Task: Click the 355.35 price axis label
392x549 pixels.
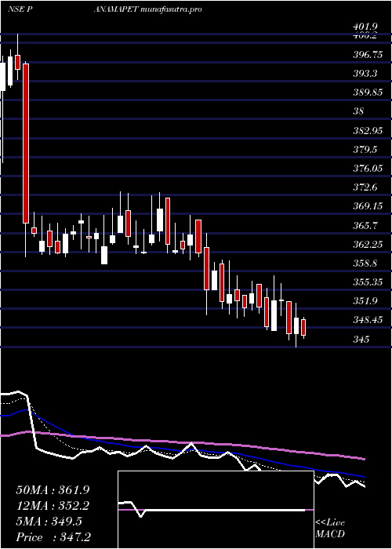Action: click(367, 282)
